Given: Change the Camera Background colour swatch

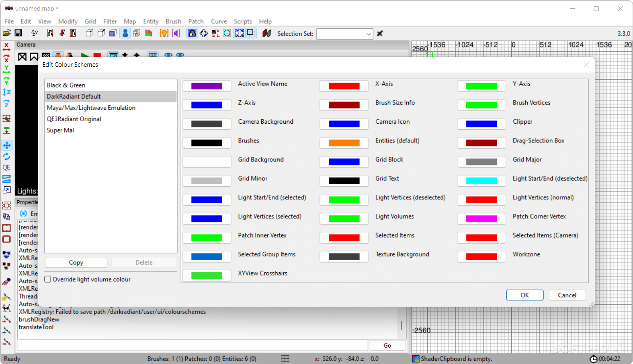Looking at the screenshot, I should coord(207,124).
